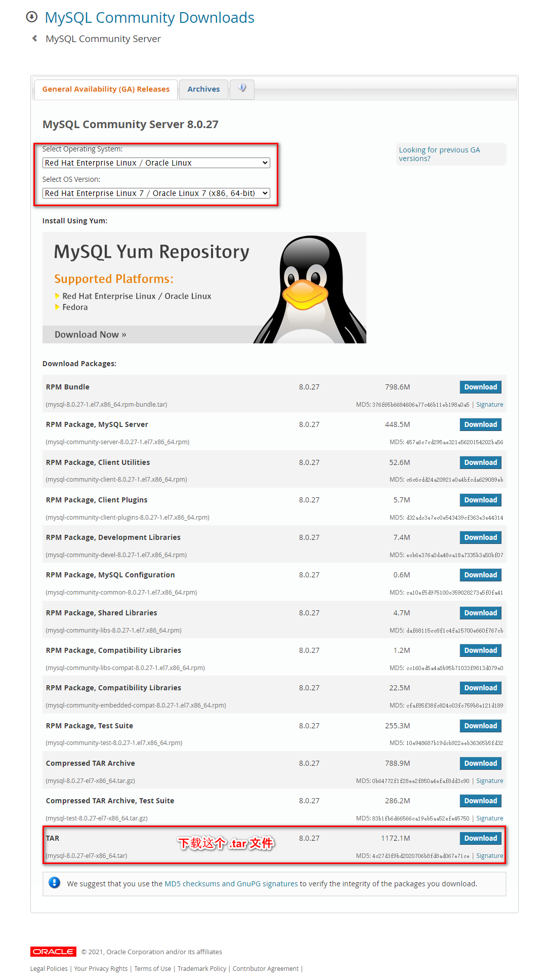This screenshot has width=546, height=980.
Task: Click file name mysql-community-client-8.0.27-1.el7.x86_64.rpm
Action: coord(116,480)
